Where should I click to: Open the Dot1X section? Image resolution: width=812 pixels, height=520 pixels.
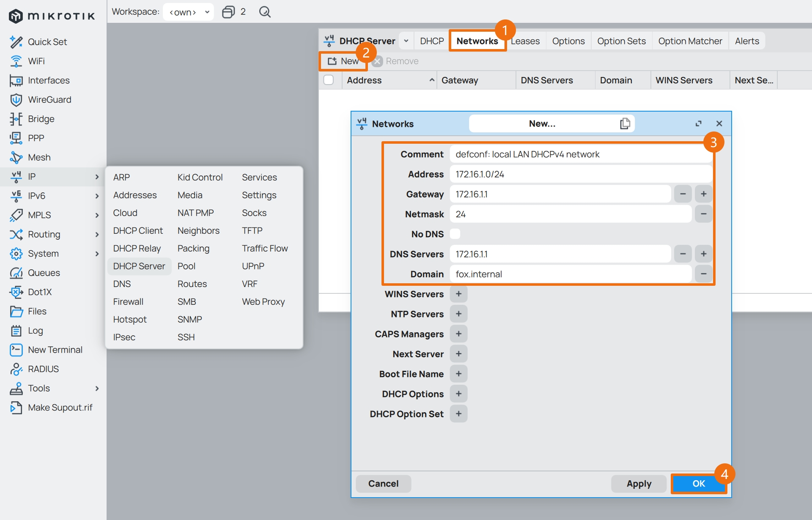40,292
